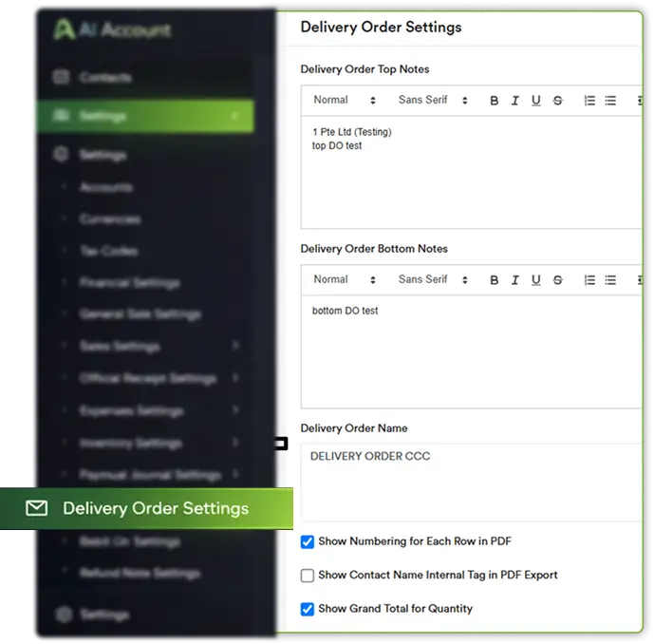The height and width of the screenshot is (644, 654).
Task: Click the Contacts icon in sidebar
Action: pyautogui.click(x=61, y=77)
